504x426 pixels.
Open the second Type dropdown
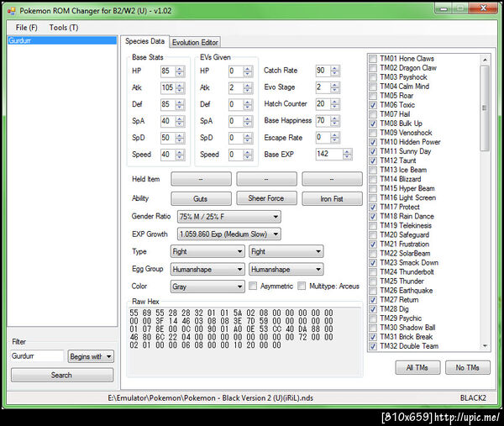(x=286, y=251)
